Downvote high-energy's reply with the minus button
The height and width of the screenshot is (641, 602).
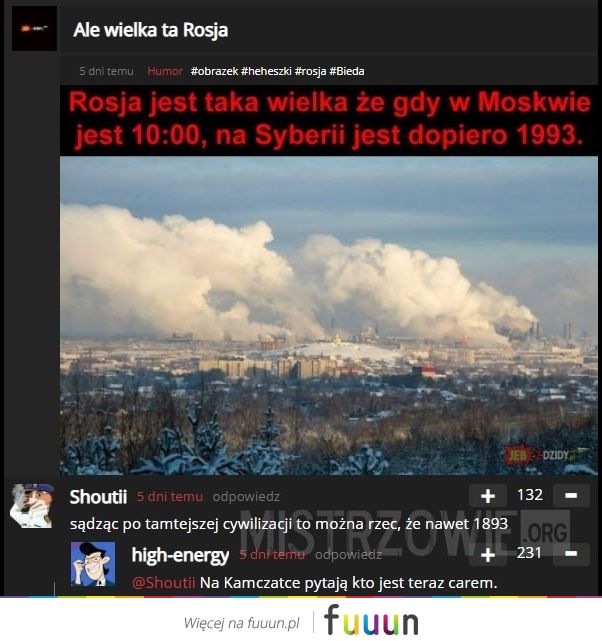click(x=571, y=554)
